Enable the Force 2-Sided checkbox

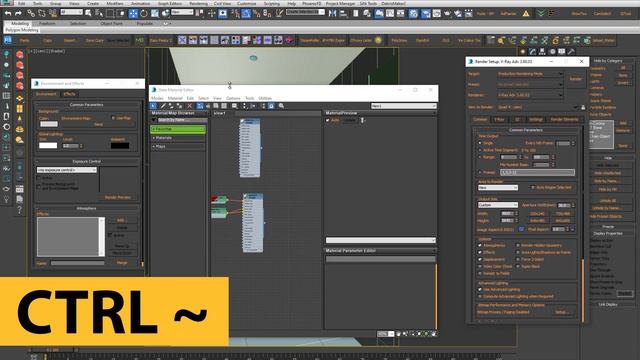tap(518, 259)
